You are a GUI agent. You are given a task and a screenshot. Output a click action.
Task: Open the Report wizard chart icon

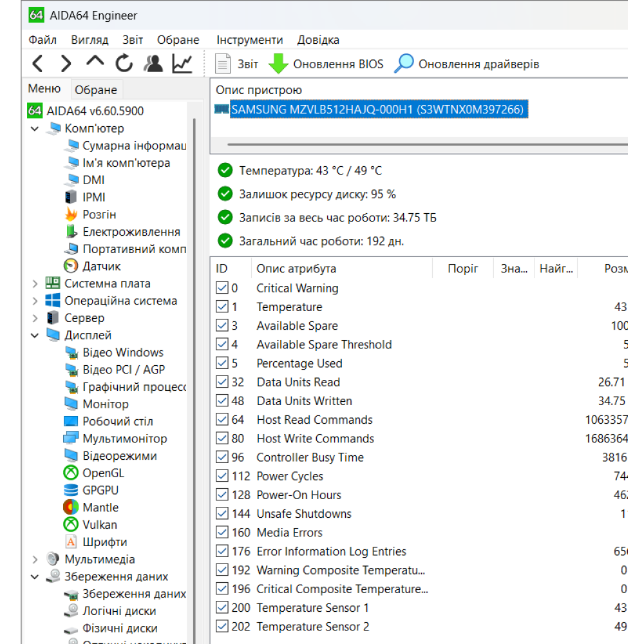(182, 64)
